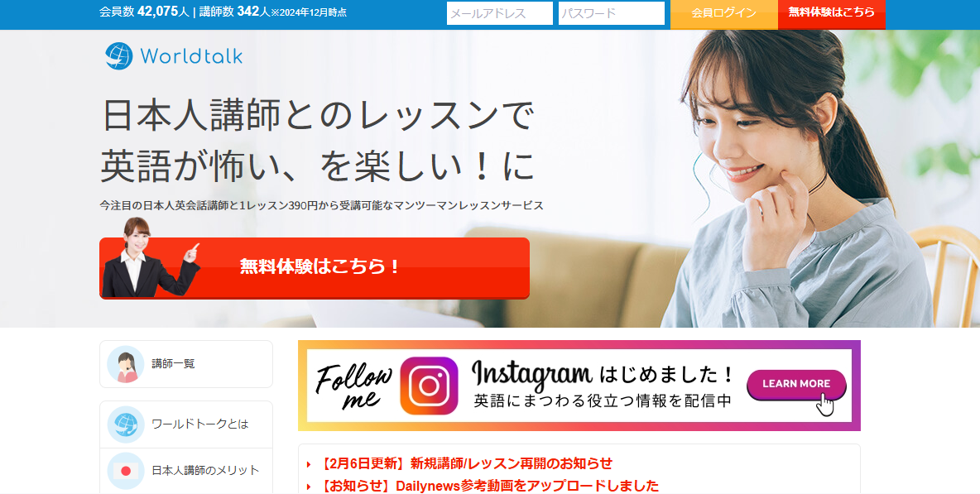Open the 2月6日更新 新規講師 news link
Viewport: 980px width, 494px height.
pyautogui.click(x=466, y=463)
